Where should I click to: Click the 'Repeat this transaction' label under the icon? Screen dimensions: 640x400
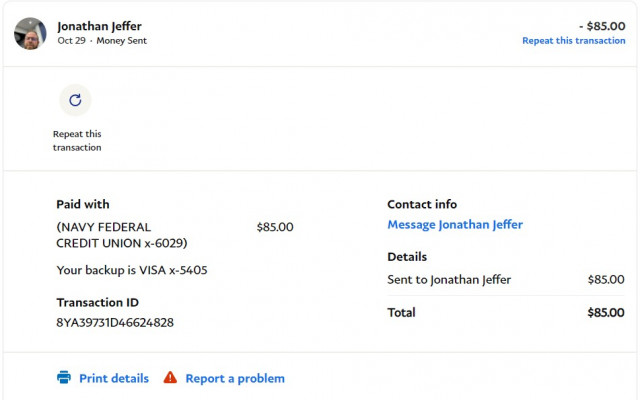(x=77, y=140)
